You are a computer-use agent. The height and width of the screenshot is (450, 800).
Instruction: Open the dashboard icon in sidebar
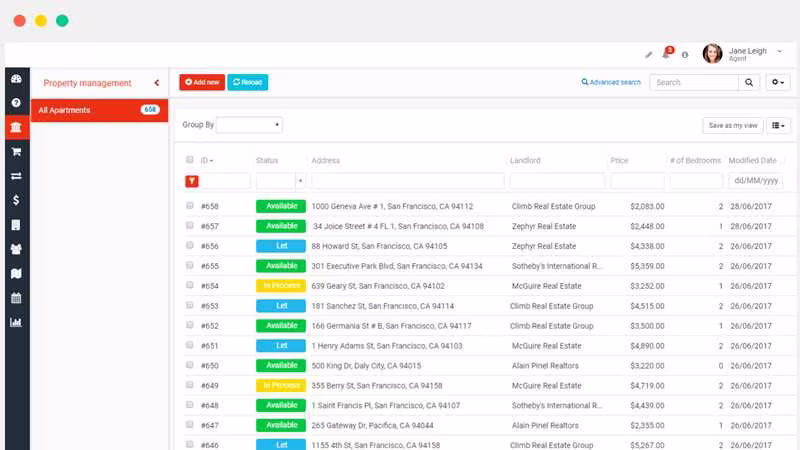coord(16,79)
